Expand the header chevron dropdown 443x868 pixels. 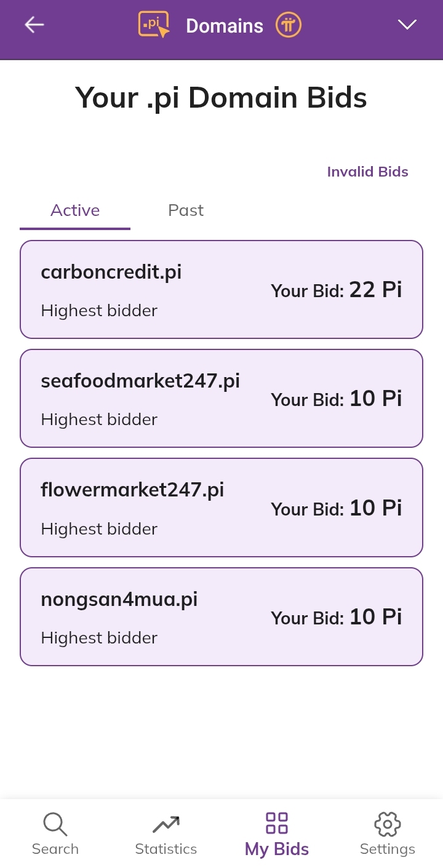[x=407, y=25]
